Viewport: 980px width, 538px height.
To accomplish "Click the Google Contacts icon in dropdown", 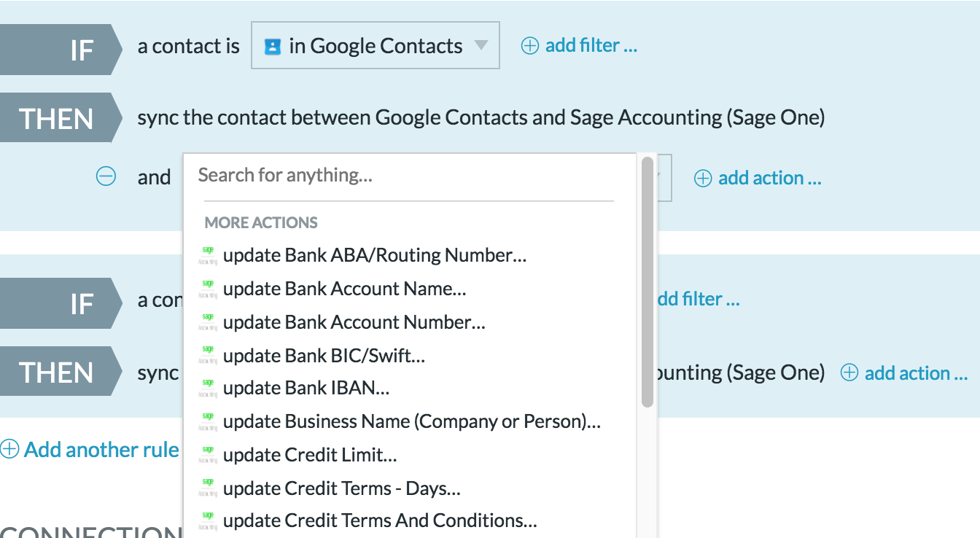I will [x=273, y=47].
